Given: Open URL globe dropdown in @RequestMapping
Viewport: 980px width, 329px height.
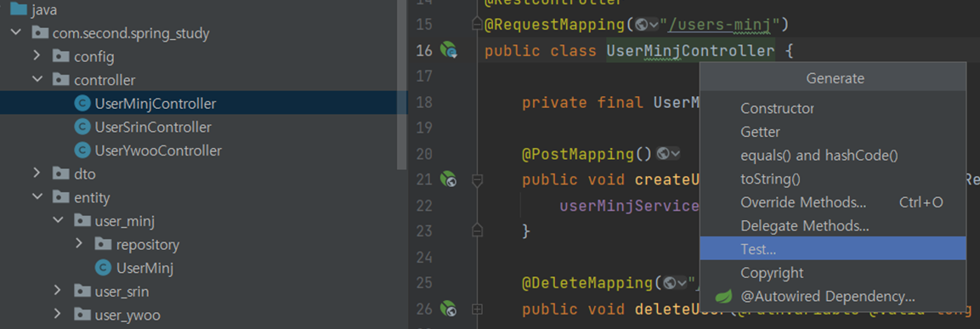Looking at the screenshot, I should tap(648, 25).
